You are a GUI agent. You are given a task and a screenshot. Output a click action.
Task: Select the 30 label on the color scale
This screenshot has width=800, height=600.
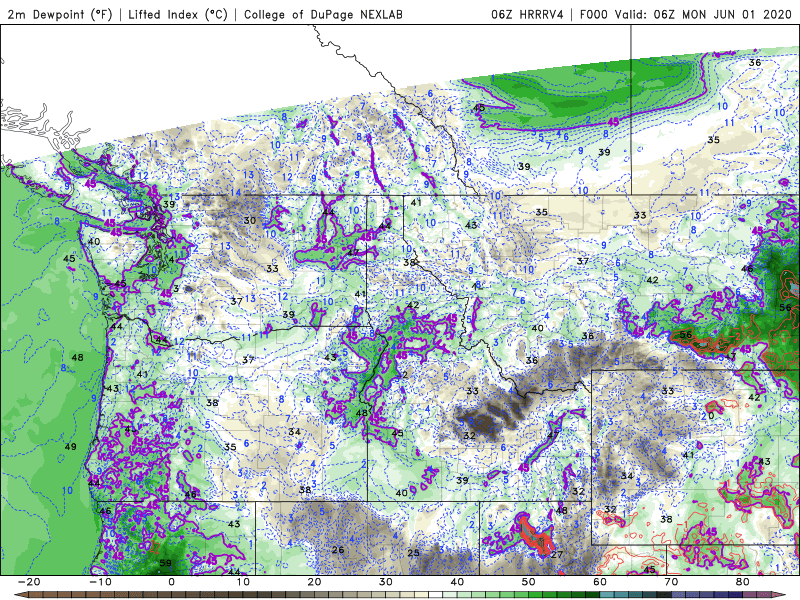coord(386,582)
